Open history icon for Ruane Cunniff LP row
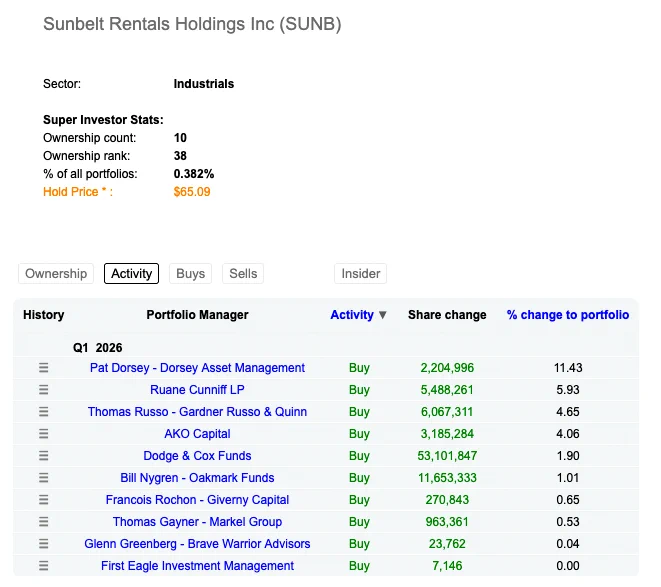 point(43,390)
